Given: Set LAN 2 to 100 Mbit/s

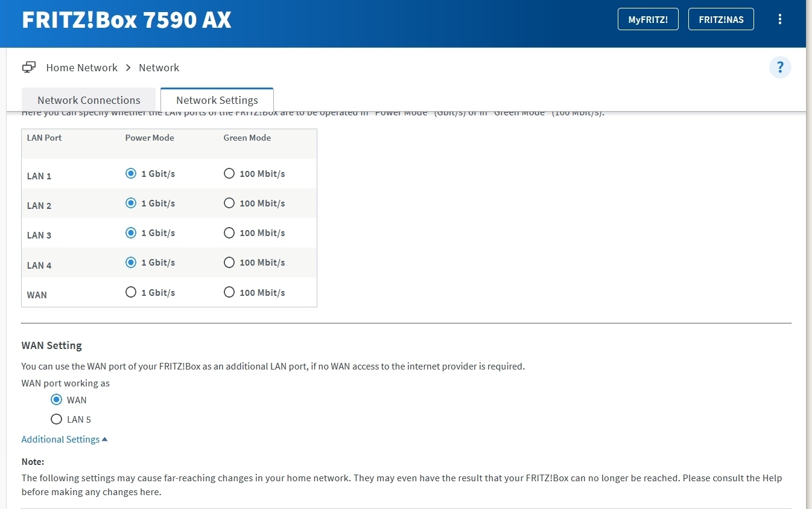Looking at the screenshot, I should pyautogui.click(x=229, y=203).
